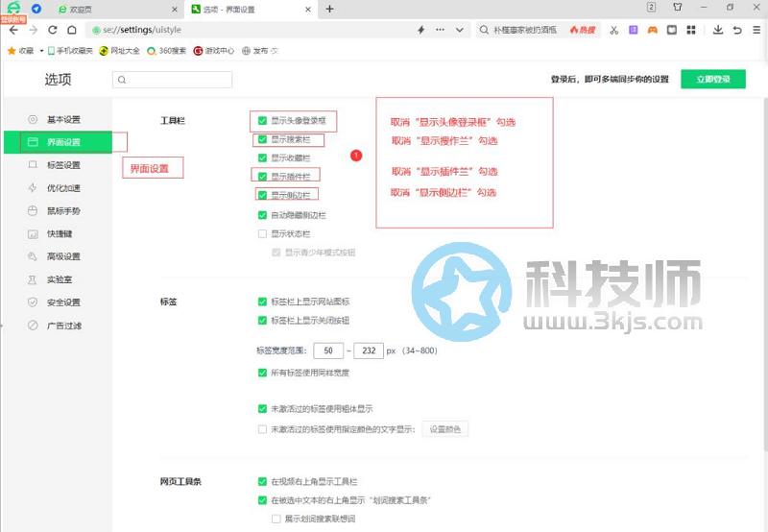Image resolution: width=768 pixels, height=532 pixels.
Task: Click the 设置颜色 button
Action: tap(444, 429)
